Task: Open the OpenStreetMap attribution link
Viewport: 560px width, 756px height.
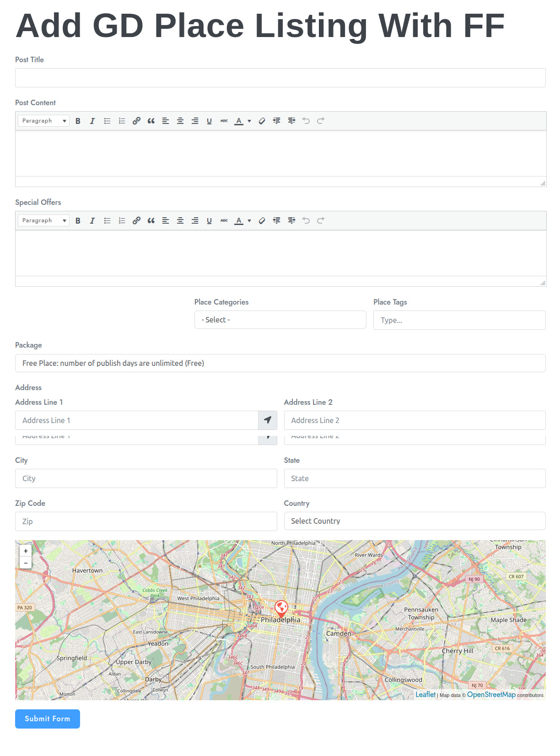Action: (x=491, y=695)
